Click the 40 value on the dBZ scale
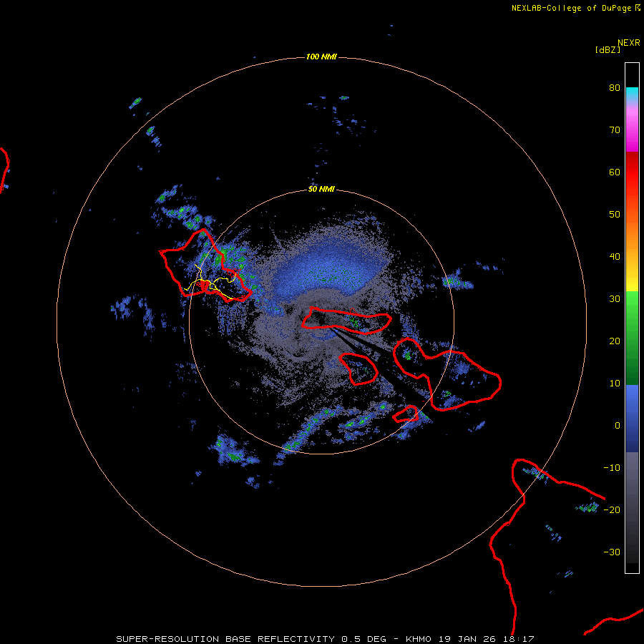Image resolution: width=644 pixels, height=644 pixels. [x=615, y=257]
